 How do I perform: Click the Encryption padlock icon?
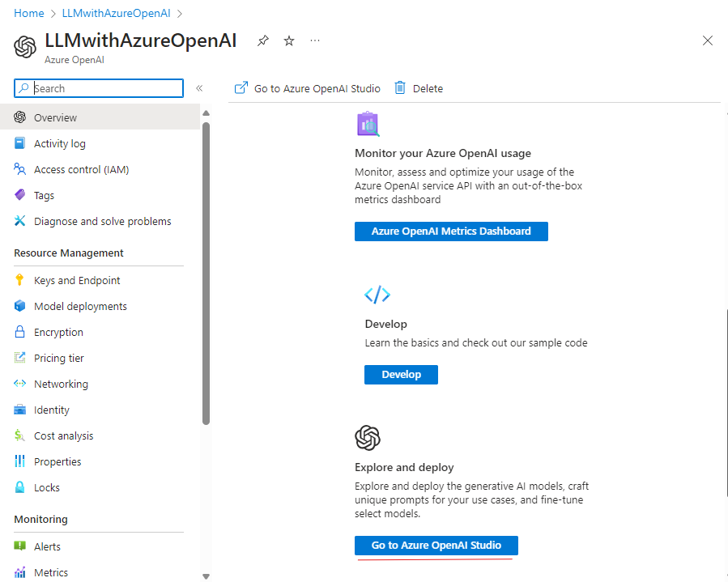click(20, 332)
